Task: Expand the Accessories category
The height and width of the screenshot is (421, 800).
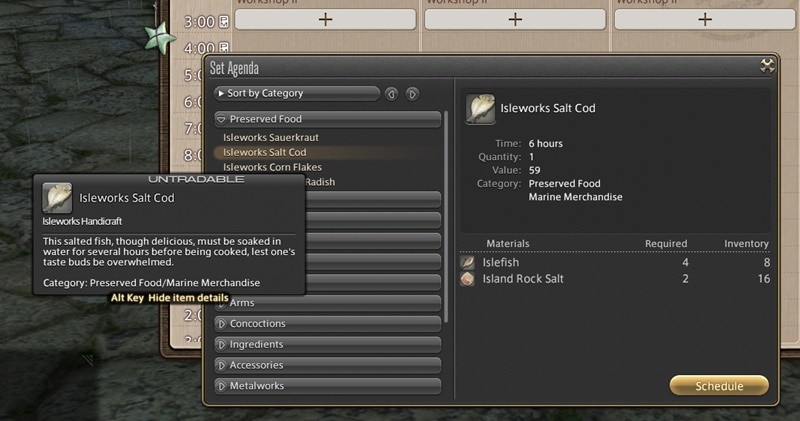Action: (328, 365)
